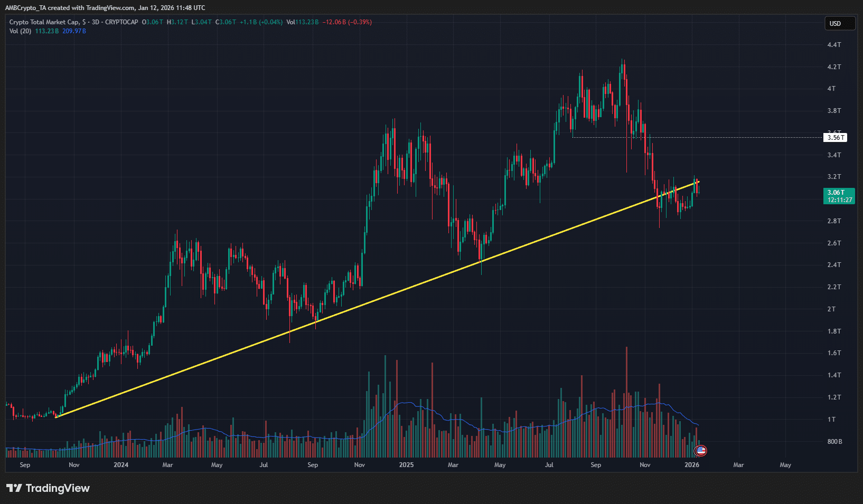The height and width of the screenshot is (504, 863).
Task: Click the 3.56T horizontal line price label
Action: [836, 138]
